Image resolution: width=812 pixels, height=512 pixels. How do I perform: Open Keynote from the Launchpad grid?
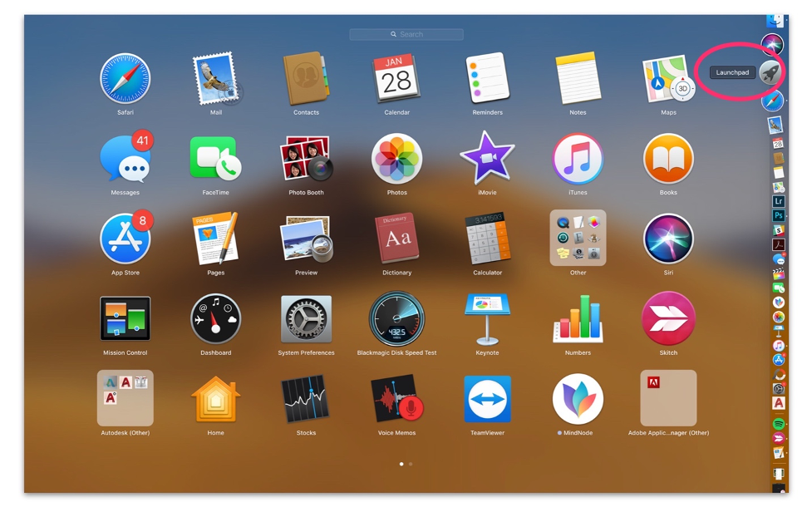[x=487, y=319]
